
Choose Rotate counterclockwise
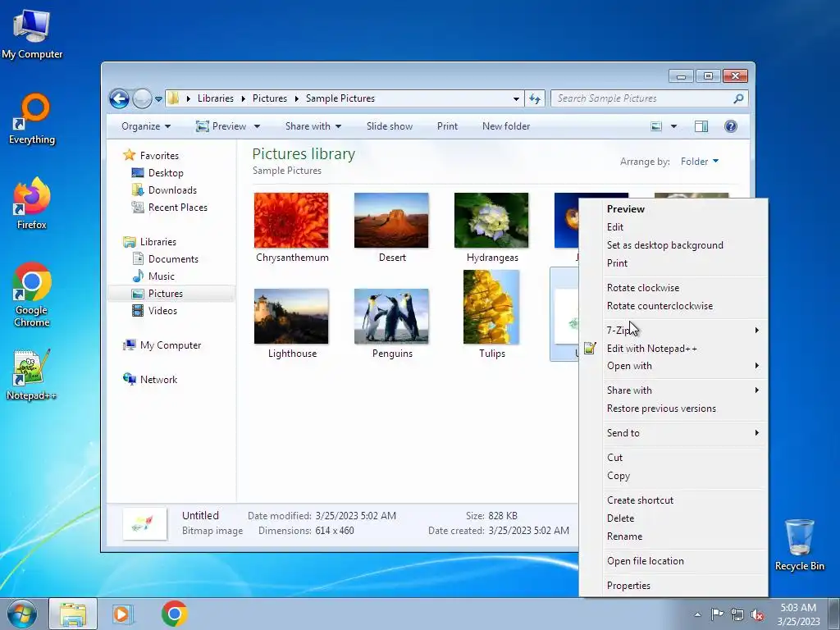(683, 306)
